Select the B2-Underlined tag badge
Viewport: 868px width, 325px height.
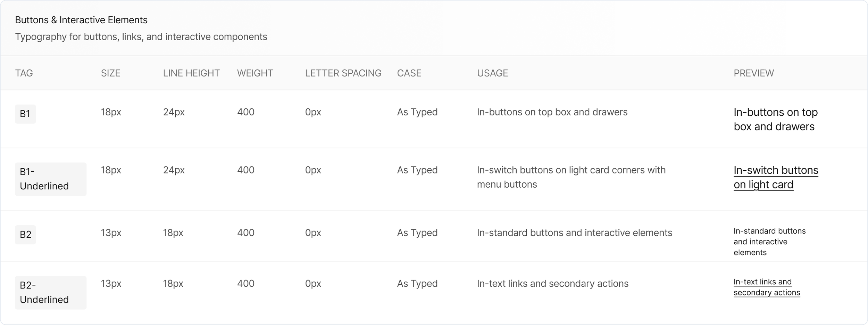(51, 293)
